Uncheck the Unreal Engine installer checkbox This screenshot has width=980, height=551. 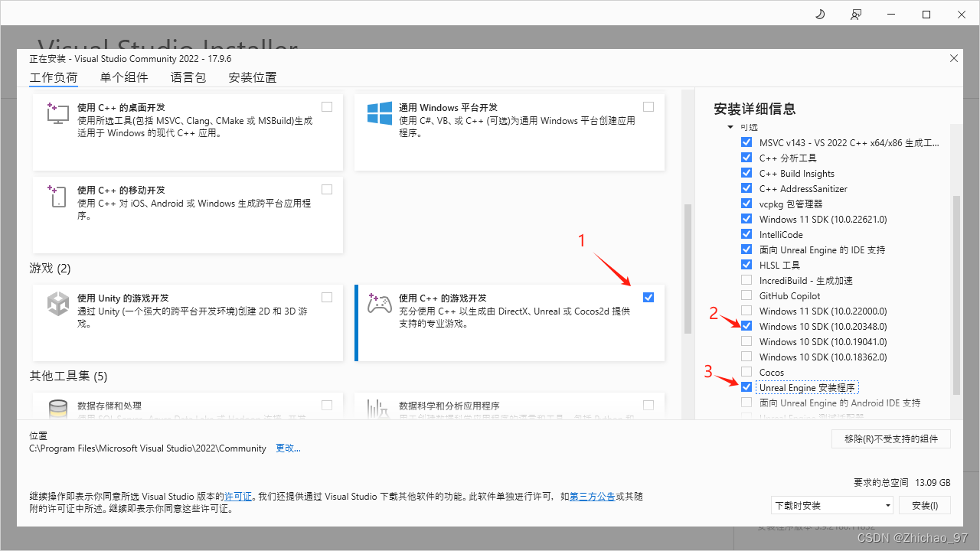click(746, 387)
